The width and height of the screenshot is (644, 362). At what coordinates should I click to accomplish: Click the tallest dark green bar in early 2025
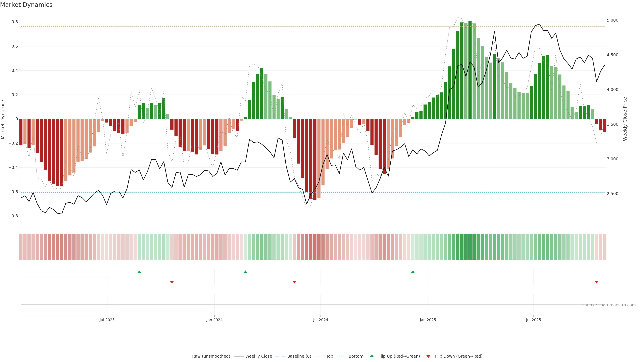click(x=470, y=70)
